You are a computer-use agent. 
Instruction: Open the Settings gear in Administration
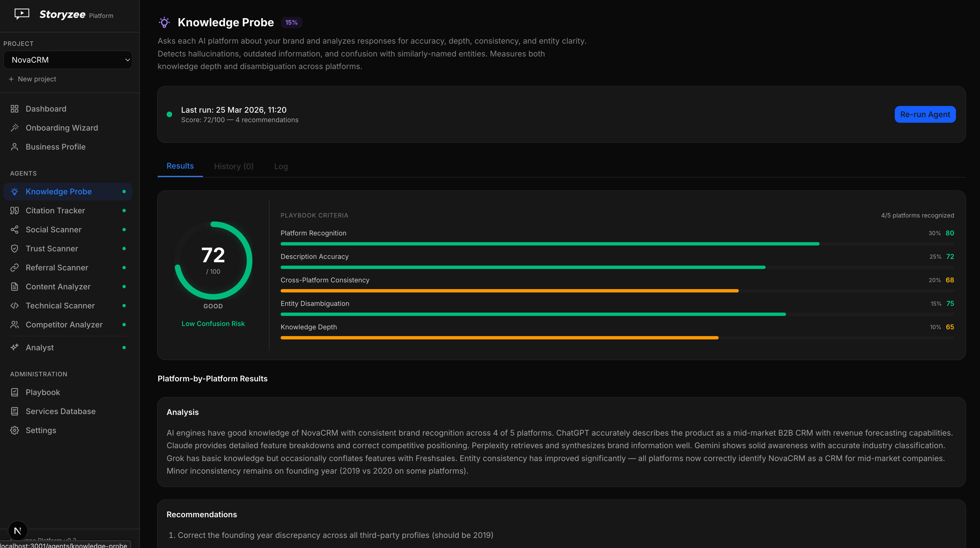15,430
